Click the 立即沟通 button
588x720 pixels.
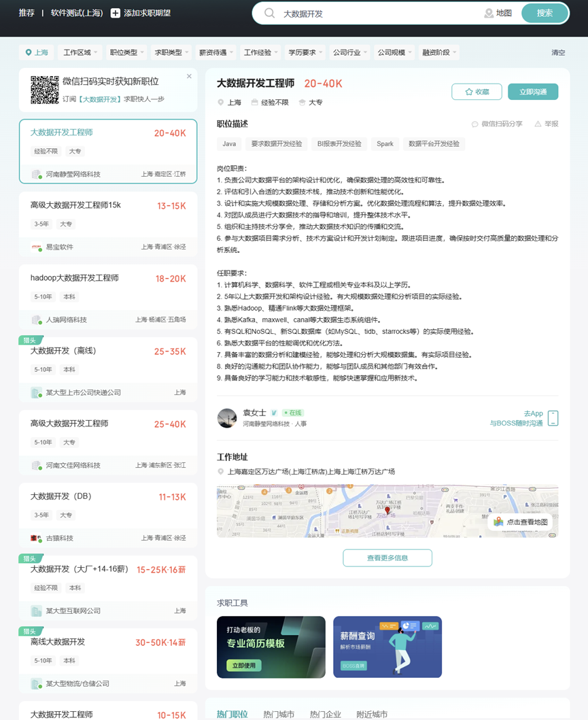pyautogui.click(x=533, y=92)
